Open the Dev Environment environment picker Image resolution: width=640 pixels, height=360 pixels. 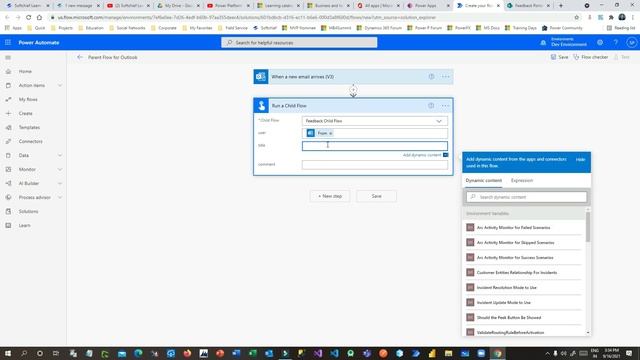pos(569,42)
